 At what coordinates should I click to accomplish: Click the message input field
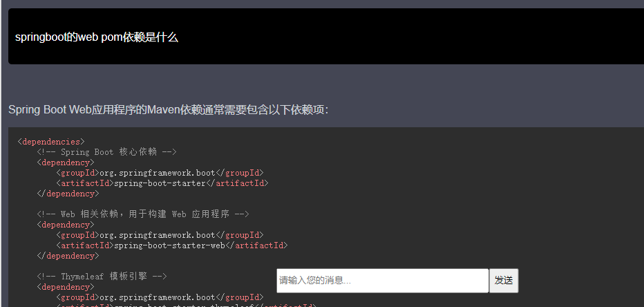(x=382, y=281)
